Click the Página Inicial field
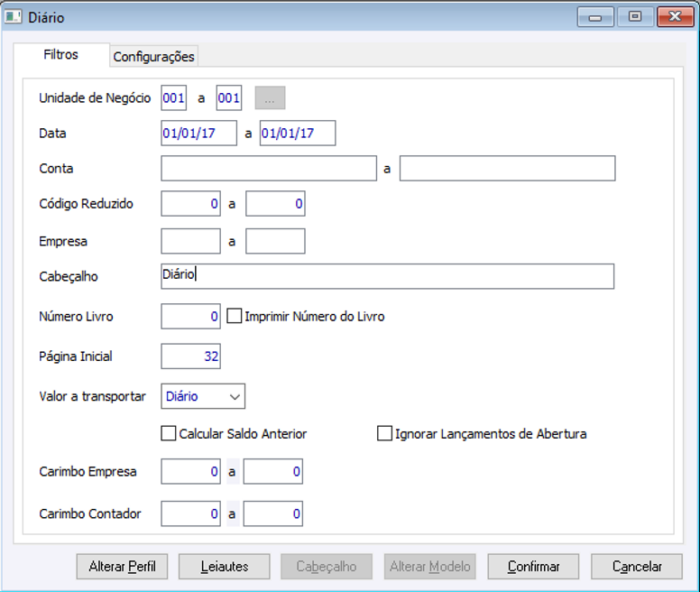This screenshot has width=700, height=592. (190, 356)
